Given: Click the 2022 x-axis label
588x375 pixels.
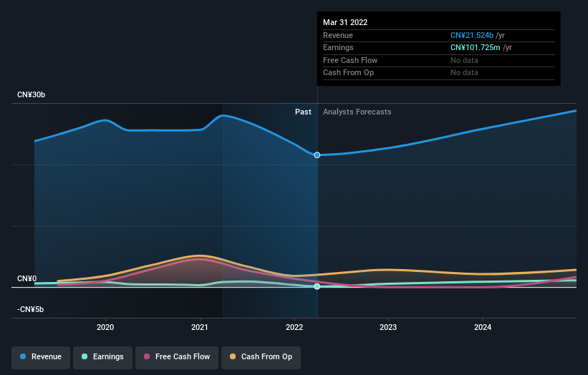Looking at the screenshot, I should [294, 328].
